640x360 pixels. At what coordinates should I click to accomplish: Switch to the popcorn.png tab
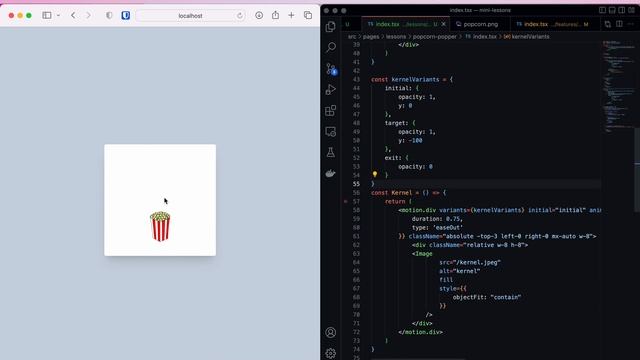[480, 24]
